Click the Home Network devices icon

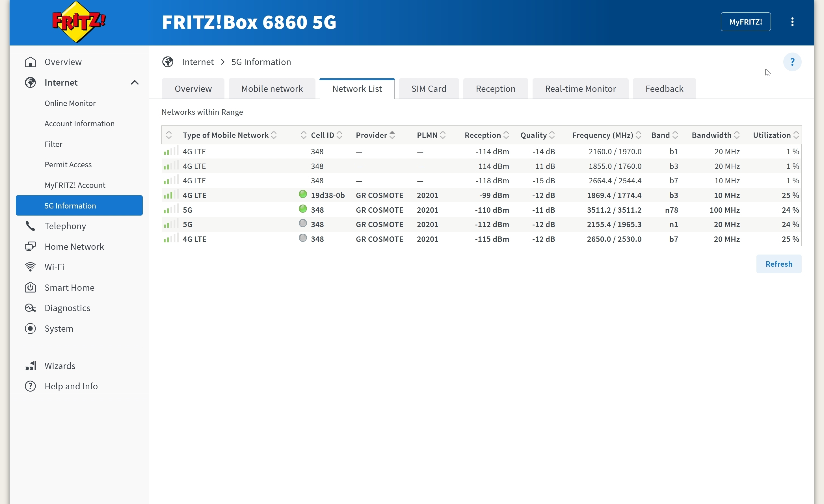[x=31, y=247]
